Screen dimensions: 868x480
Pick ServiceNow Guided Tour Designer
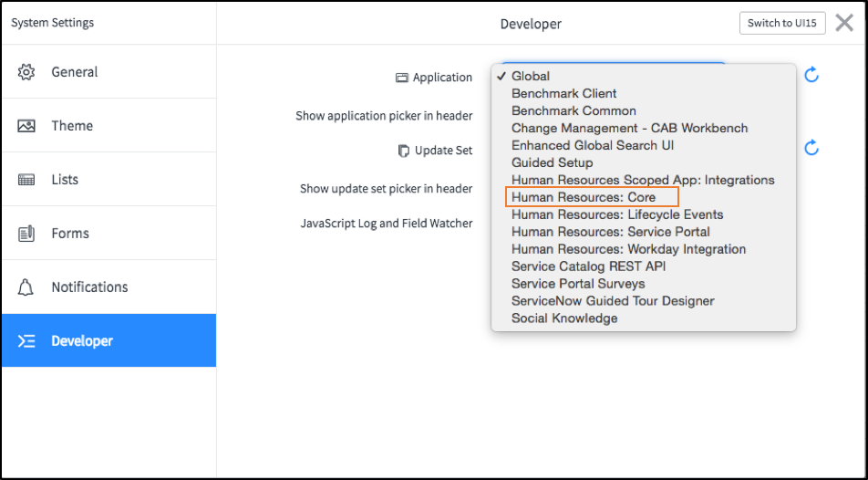pyautogui.click(x=644, y=301)
